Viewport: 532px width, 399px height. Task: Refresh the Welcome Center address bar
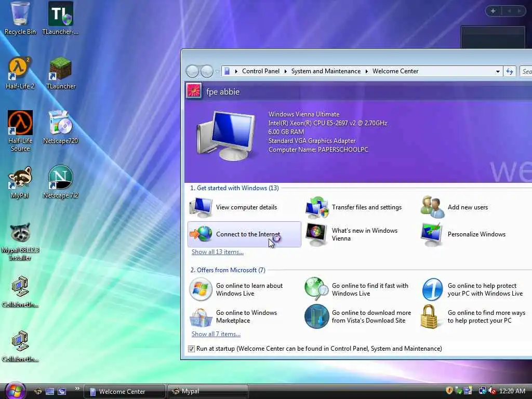[510, 71]
